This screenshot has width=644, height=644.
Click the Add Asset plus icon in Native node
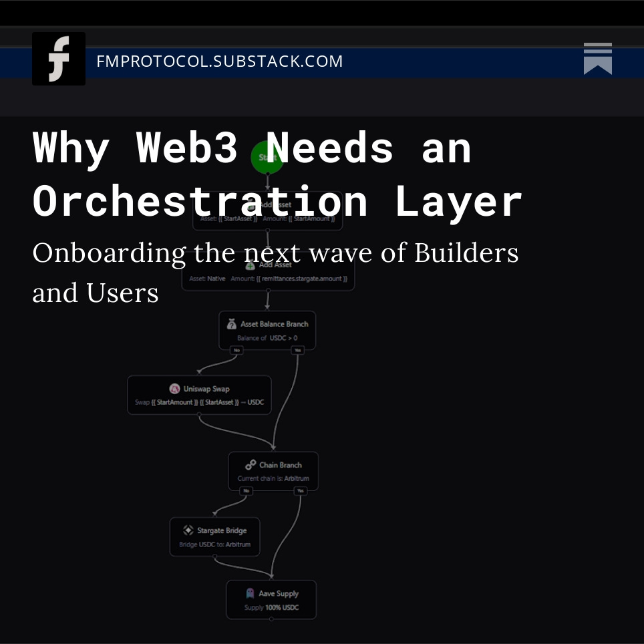pyautogui.click(x=250, y=265)
